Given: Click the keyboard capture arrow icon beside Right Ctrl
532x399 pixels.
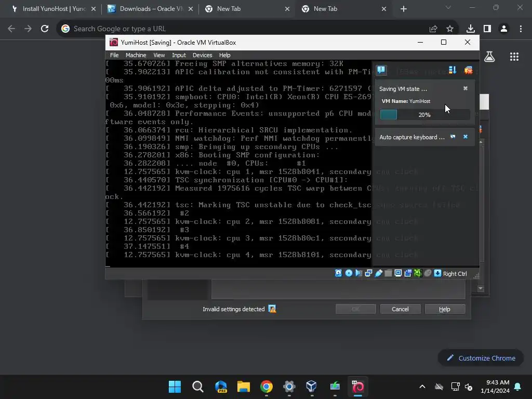Looking at the screenshot, I should coord(437,273).
